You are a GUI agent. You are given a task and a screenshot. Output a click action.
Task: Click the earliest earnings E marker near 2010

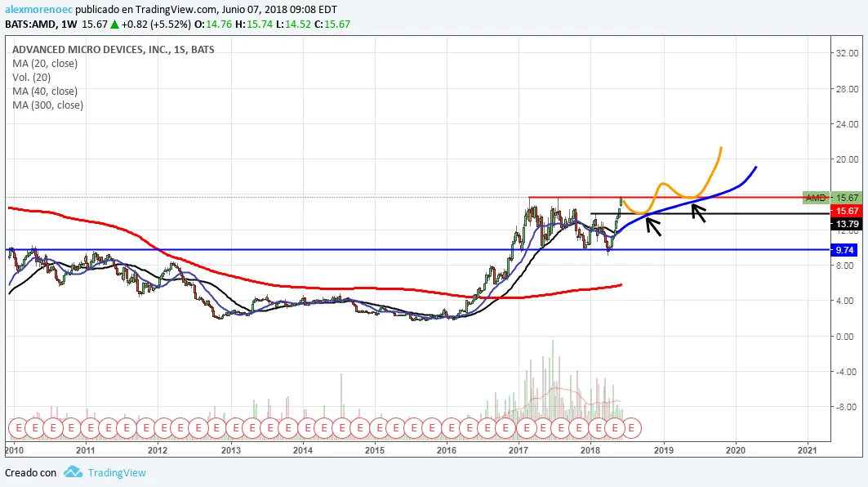pos(18,428)
